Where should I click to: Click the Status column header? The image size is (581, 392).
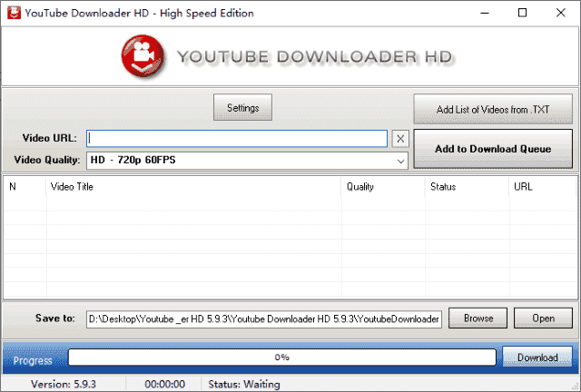467,187
